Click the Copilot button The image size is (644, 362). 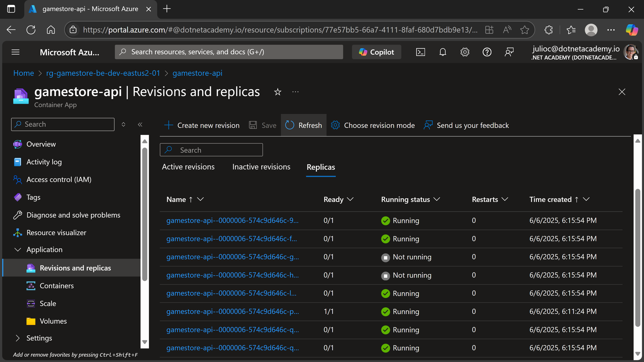[377, 52]
